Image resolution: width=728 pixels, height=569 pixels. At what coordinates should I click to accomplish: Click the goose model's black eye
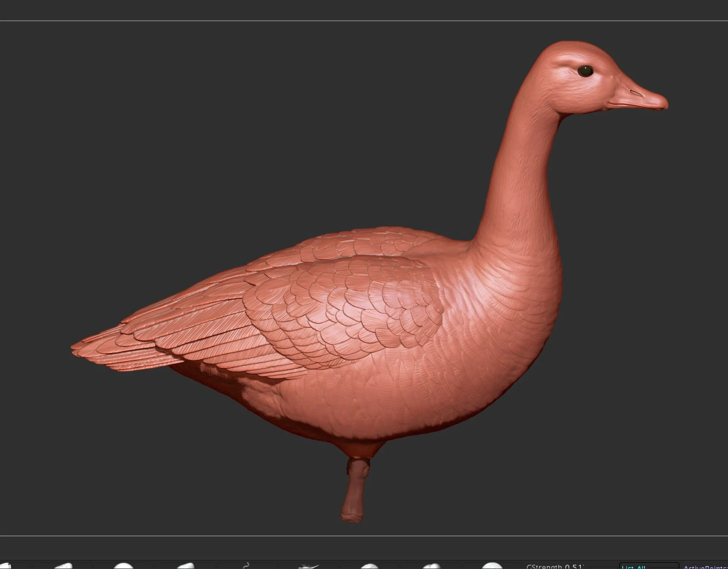coord(585,71)
